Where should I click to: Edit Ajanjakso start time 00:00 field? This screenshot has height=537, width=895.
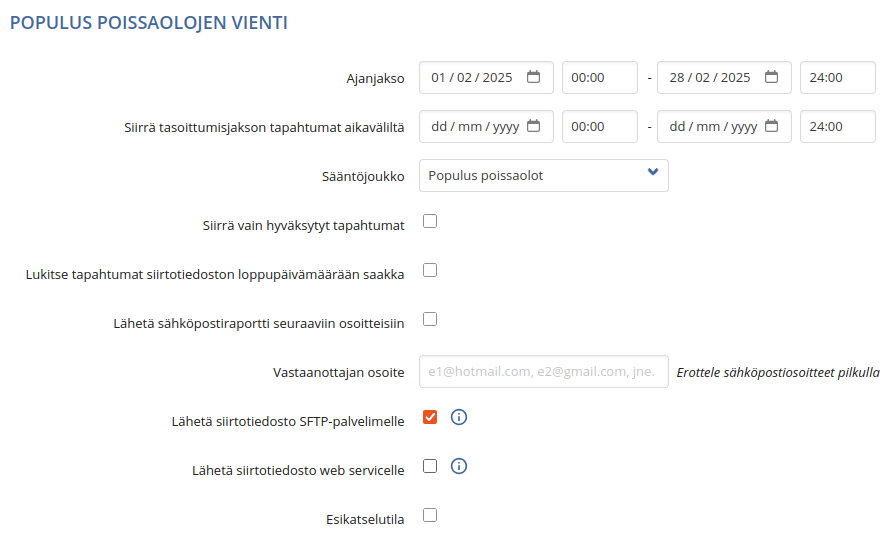point(599,78)
